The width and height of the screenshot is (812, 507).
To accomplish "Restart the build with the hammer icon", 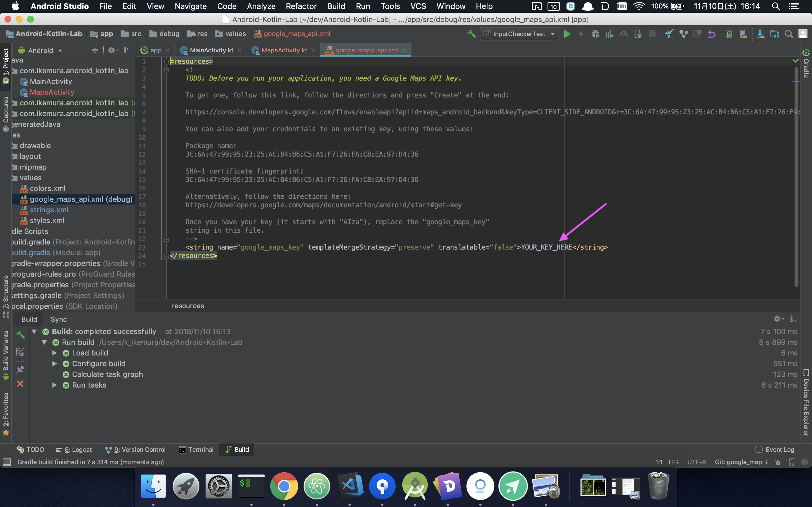I will 21,334.
